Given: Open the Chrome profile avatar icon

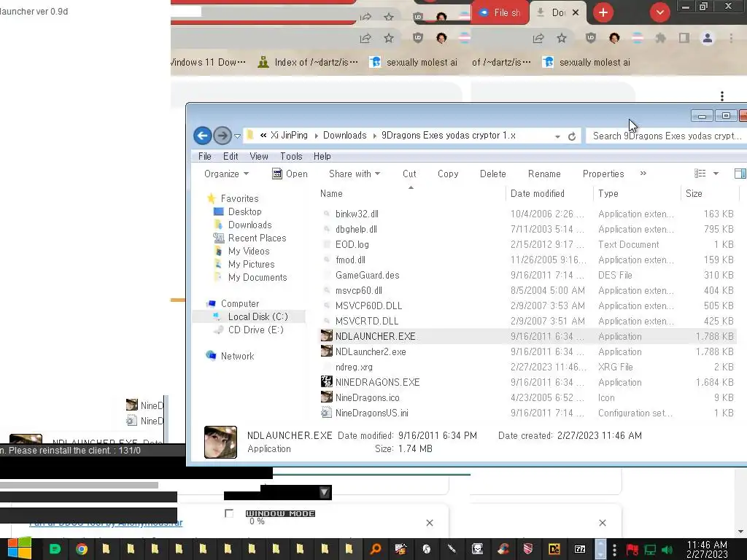Looking at the screenshot, I should (x=708, y=38).
